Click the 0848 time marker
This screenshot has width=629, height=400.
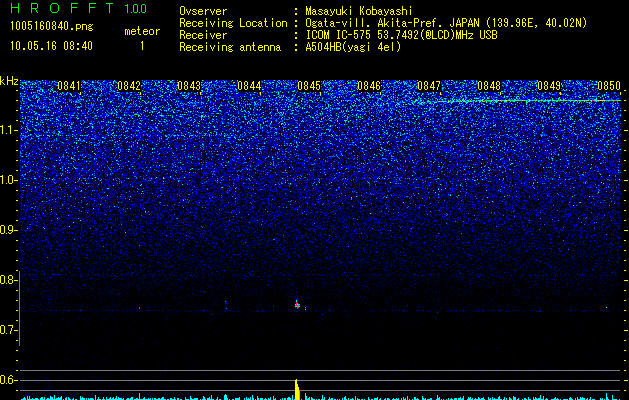tap(489, 86)
